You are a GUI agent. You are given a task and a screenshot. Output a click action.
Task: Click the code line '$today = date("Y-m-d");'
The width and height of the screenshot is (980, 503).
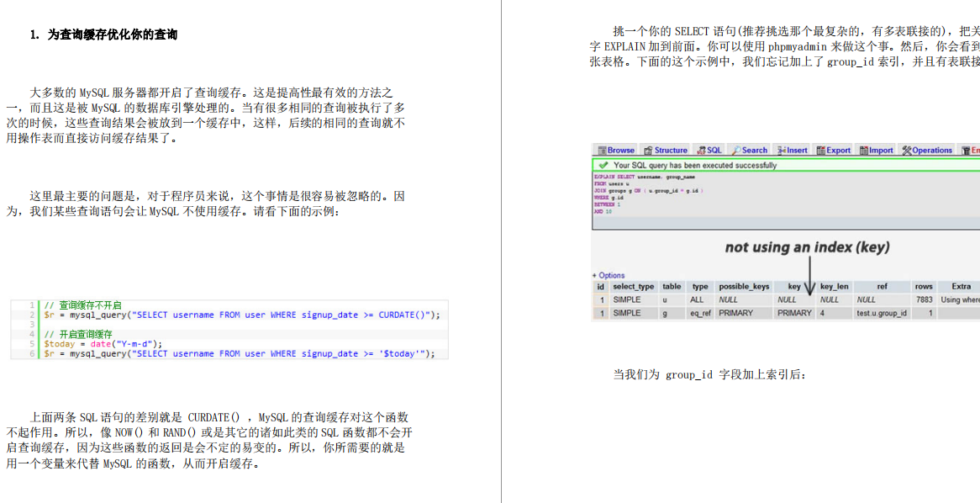point(103,344)
